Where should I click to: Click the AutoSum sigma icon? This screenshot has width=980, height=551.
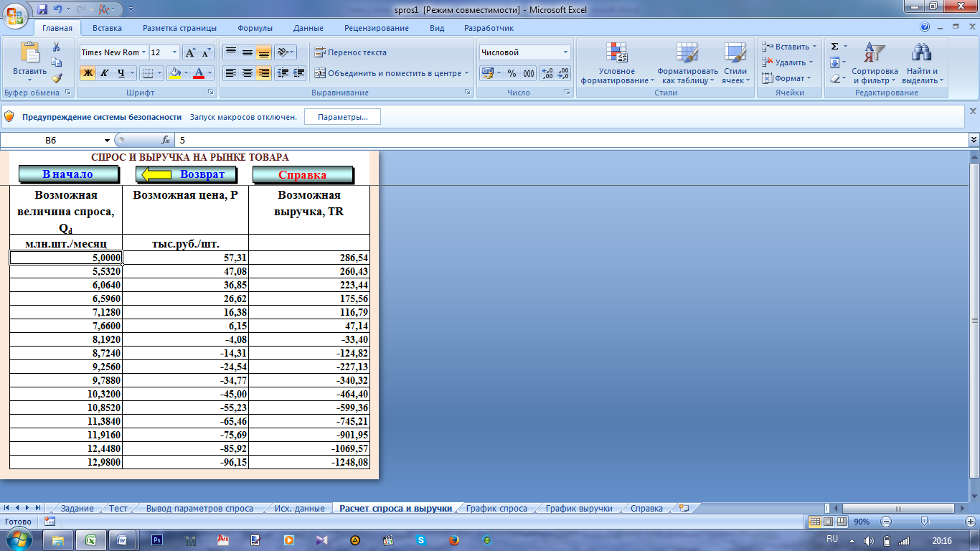835,47
